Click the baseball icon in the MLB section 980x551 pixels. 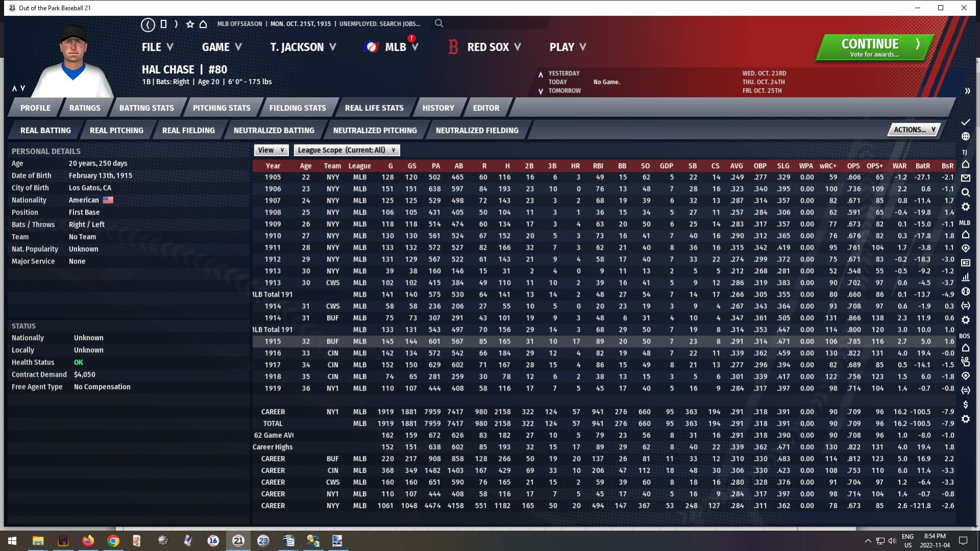pos(965,292)
